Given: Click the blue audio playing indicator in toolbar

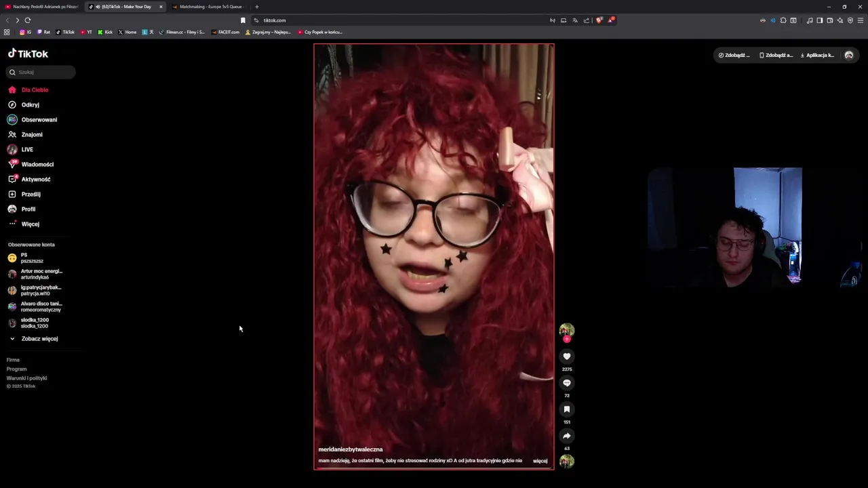Looking at the screenshot, I should click(773, 20).
